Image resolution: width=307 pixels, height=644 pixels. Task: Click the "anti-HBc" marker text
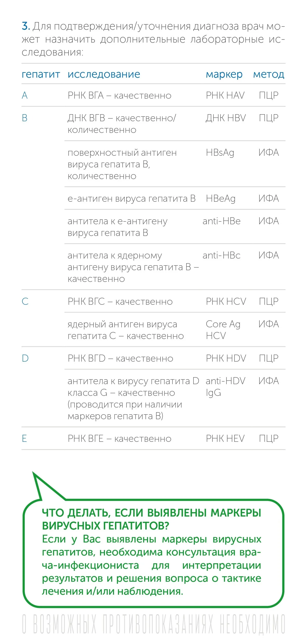click(222, 255)
